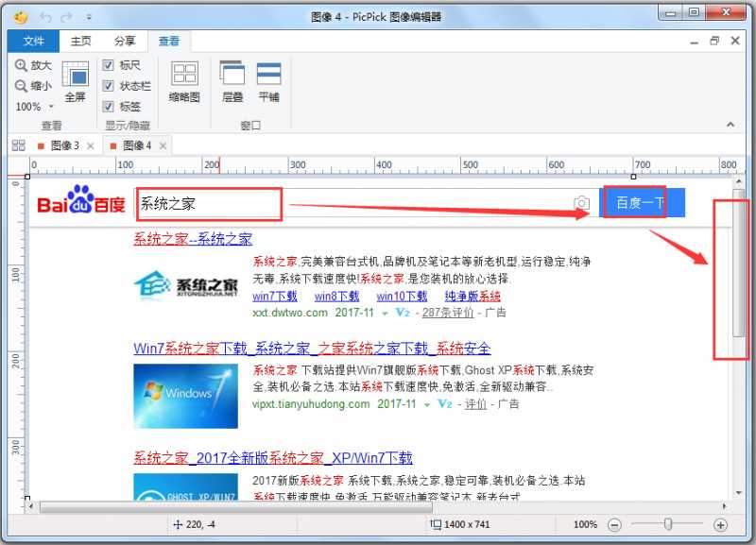Toggle the 标签 tabs checkbox
Viewport: 756px width, 545px height.
coord(108,107)
